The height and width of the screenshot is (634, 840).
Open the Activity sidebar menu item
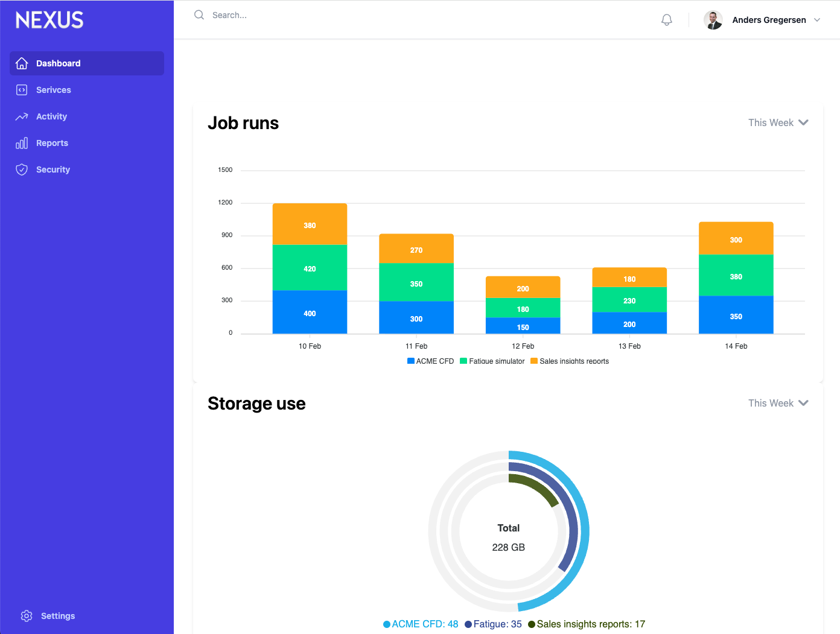click(x=51, y=116)
